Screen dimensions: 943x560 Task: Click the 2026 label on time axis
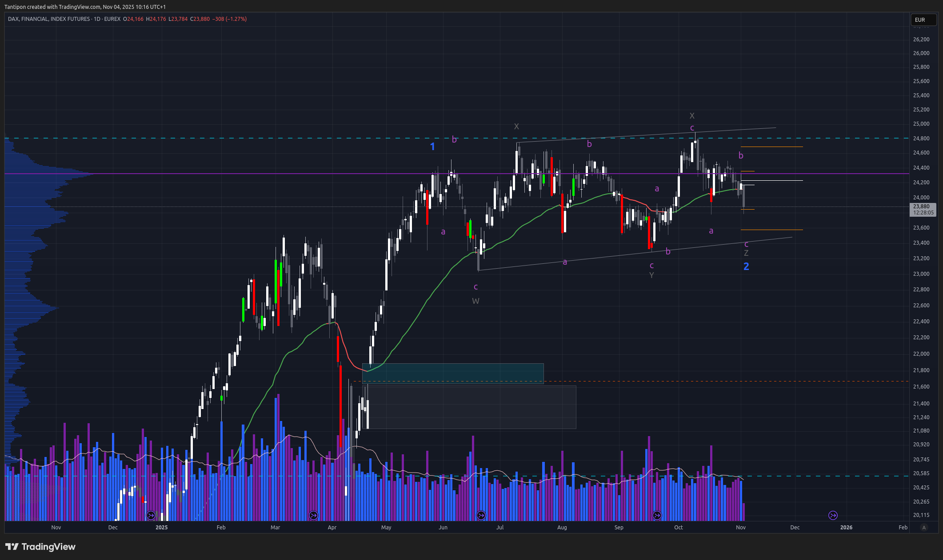pos(846,528)
